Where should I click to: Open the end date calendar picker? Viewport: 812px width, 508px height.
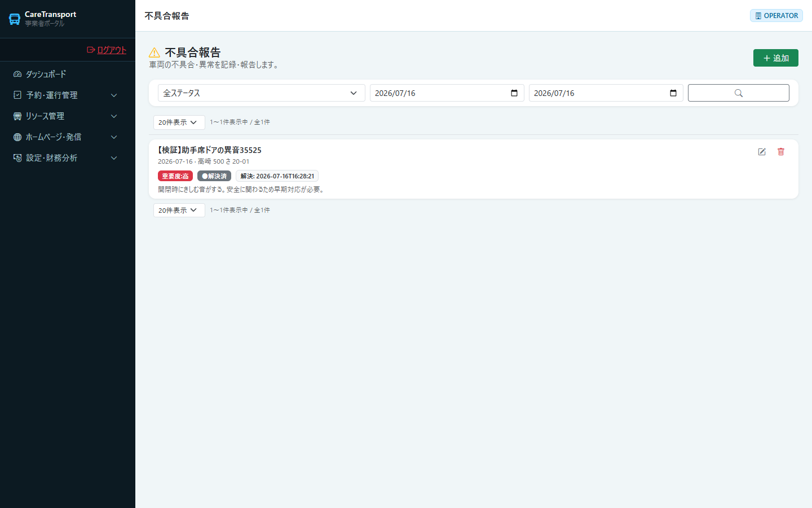click(x=673, y=93)
